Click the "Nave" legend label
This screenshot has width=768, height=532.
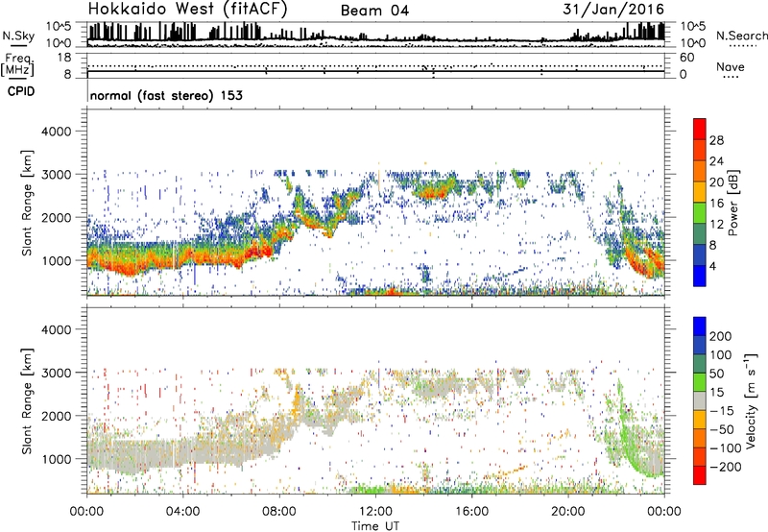(x=731, y=66)
